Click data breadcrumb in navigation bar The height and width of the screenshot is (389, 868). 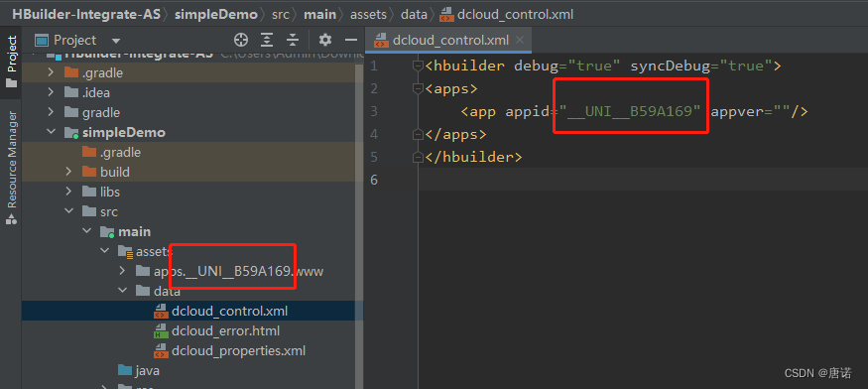coord(414,15)
